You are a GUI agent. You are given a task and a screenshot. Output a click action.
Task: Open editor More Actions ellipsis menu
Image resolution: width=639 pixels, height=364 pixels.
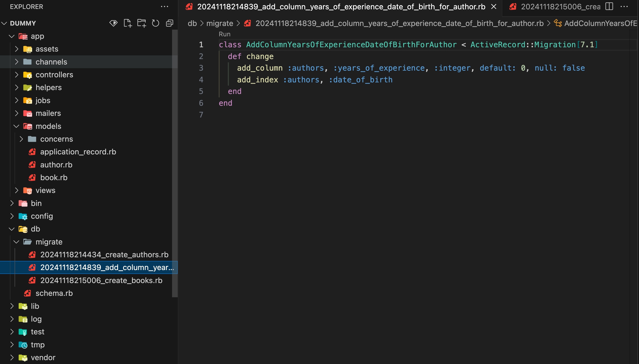click(x=624, y=6)
